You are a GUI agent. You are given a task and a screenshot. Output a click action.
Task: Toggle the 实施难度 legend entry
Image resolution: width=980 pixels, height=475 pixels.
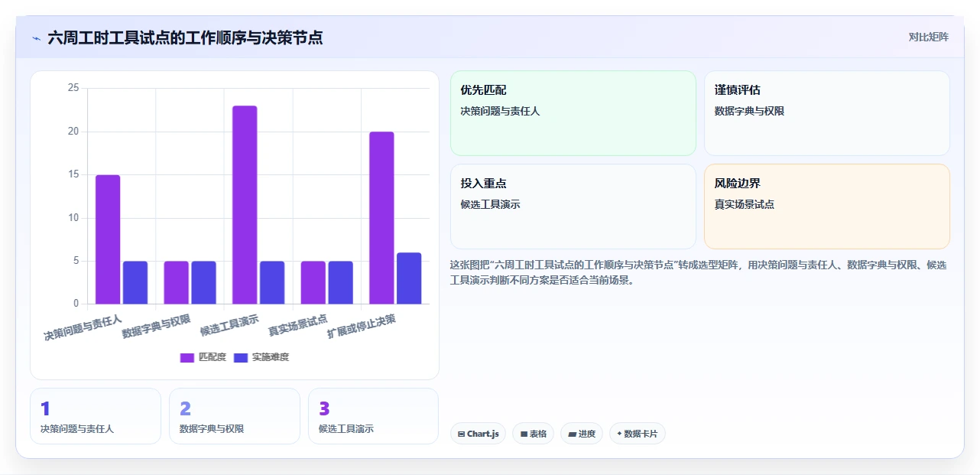[261, 357]
